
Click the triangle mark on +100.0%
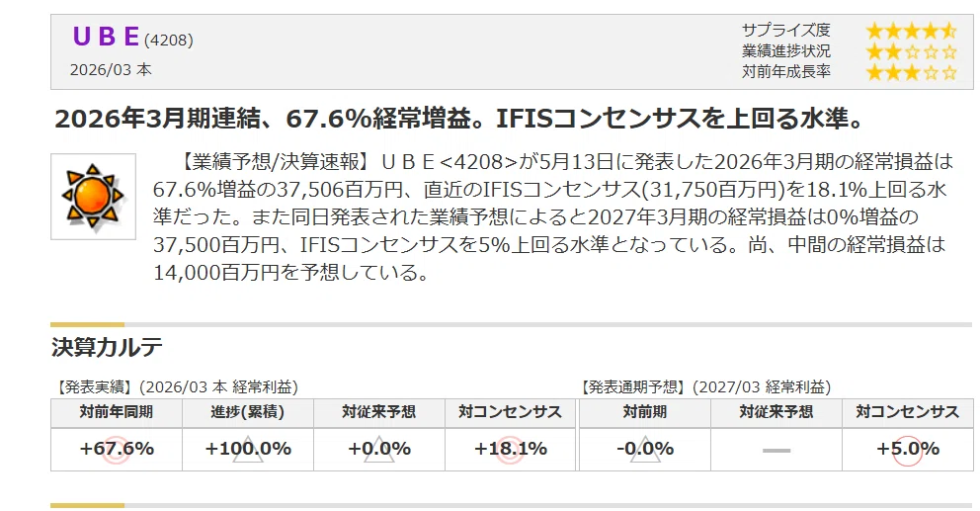click(248, 449)
